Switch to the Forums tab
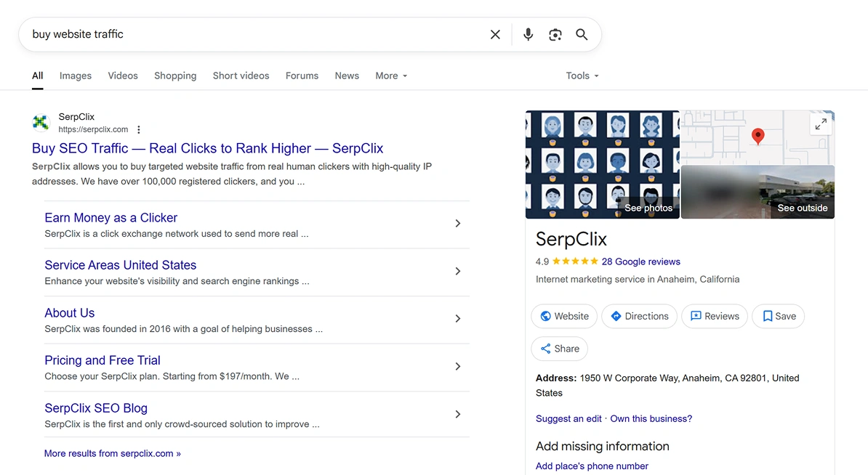 [x=302, y=76]
